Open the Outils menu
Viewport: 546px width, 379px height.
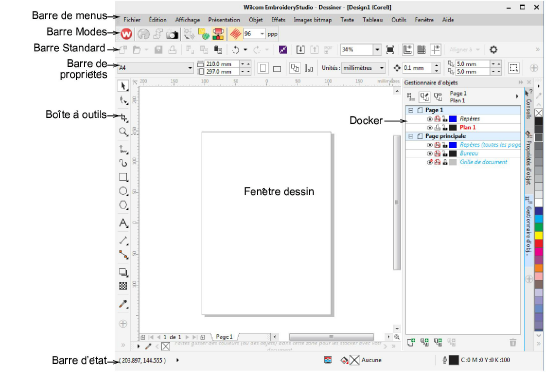click(399, 20)
